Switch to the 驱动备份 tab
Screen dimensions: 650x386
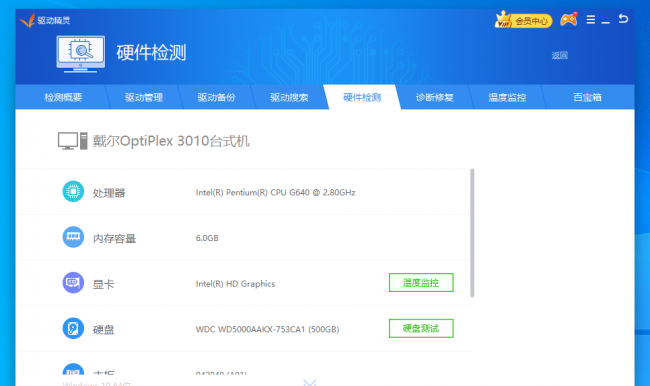click(x=216, y=97)
